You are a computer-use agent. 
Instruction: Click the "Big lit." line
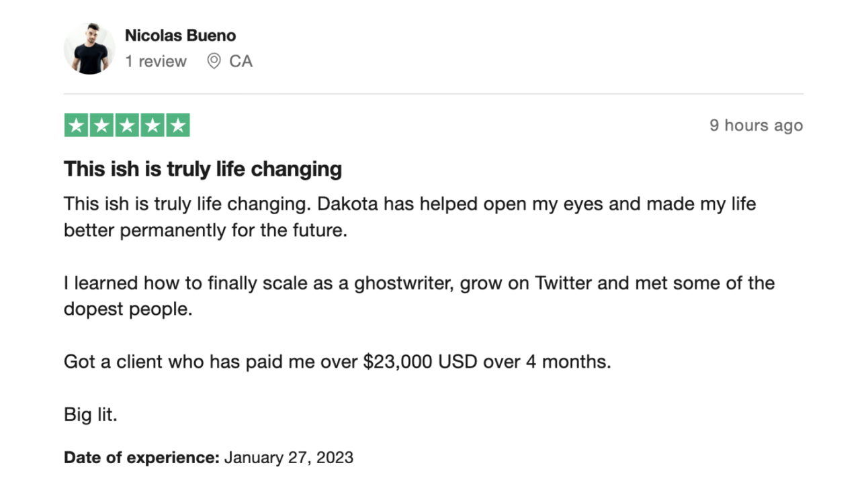[91, 415]
